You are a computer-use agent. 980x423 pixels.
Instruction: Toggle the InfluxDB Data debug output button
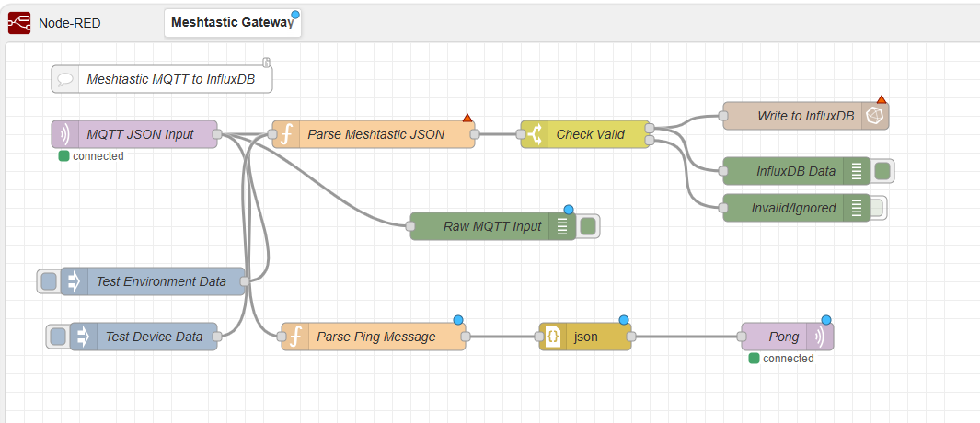(882, 171)
